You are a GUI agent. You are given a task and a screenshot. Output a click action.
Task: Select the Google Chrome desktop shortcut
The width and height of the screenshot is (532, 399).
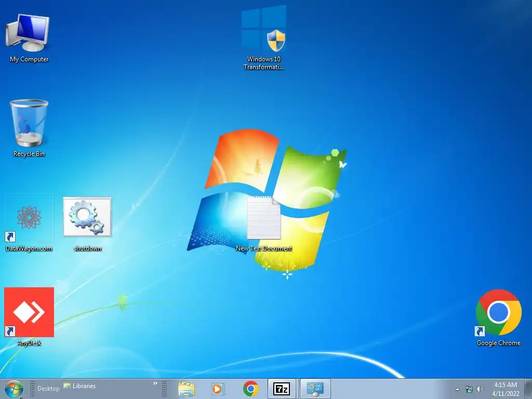tap(498, 312)
